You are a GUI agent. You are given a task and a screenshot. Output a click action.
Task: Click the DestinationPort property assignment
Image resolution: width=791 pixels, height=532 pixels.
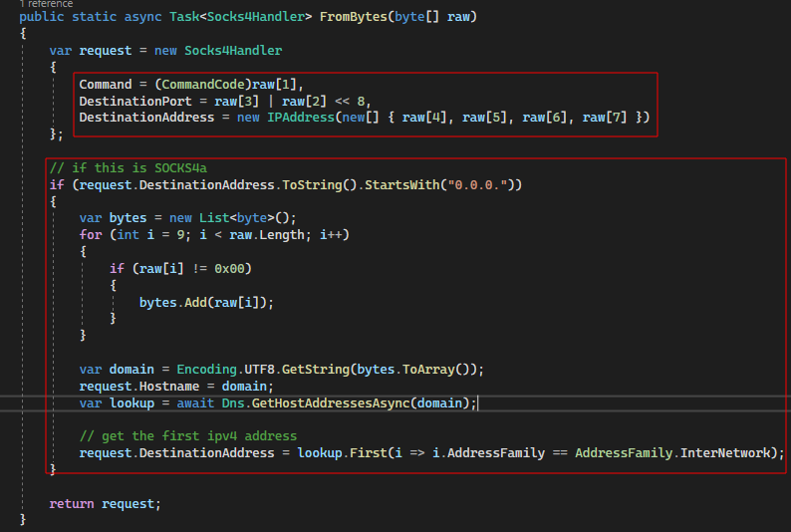[135, 102]
